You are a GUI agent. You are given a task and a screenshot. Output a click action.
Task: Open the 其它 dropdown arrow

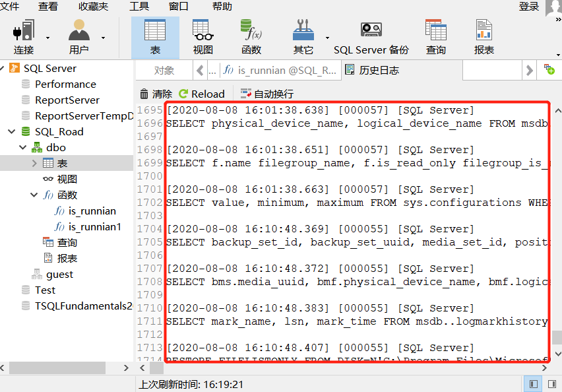327,38
